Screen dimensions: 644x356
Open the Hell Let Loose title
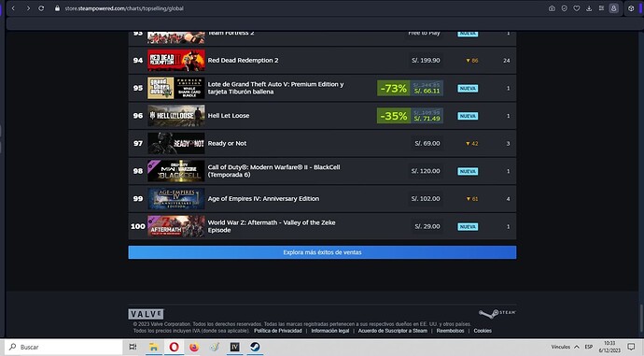coord(229,116)
